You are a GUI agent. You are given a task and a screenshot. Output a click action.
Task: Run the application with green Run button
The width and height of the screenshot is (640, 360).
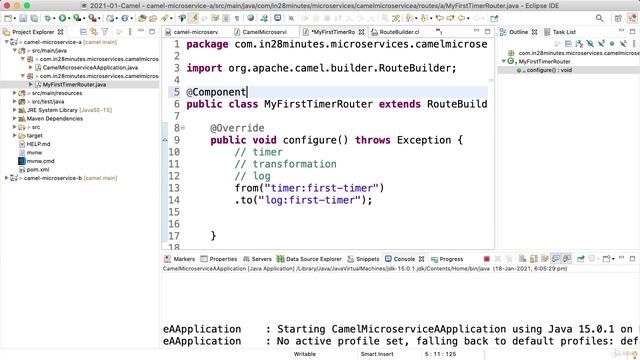coord(62,18)
